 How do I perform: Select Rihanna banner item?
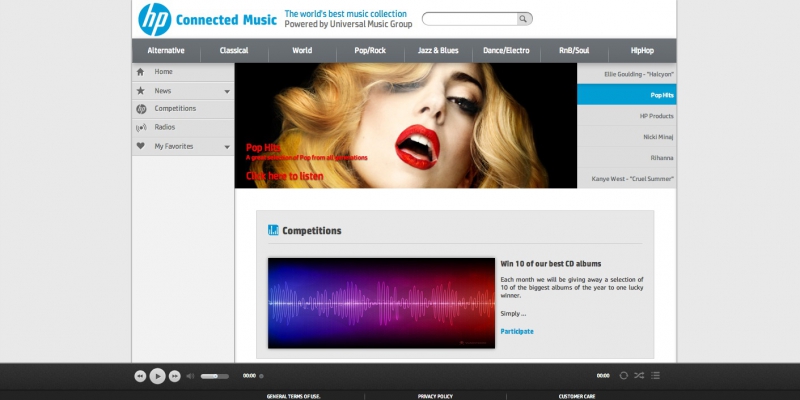pyautogui.click(x=627, y=158)
